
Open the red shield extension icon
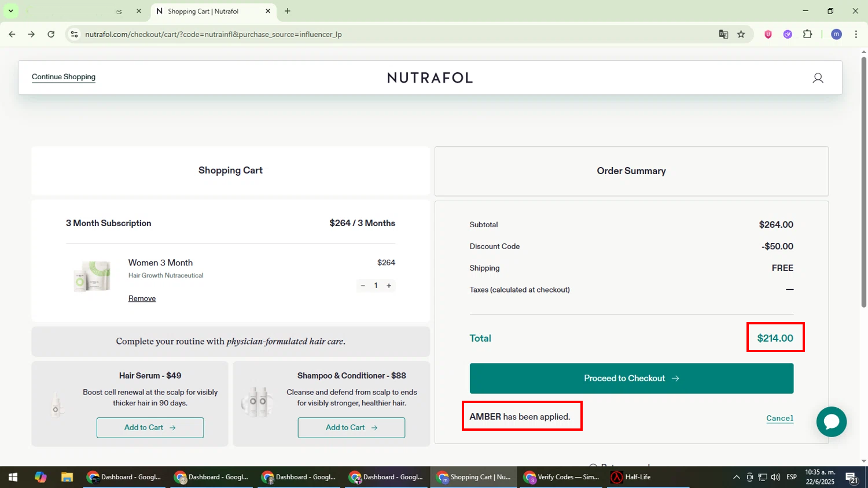click(x=768, y=34)
